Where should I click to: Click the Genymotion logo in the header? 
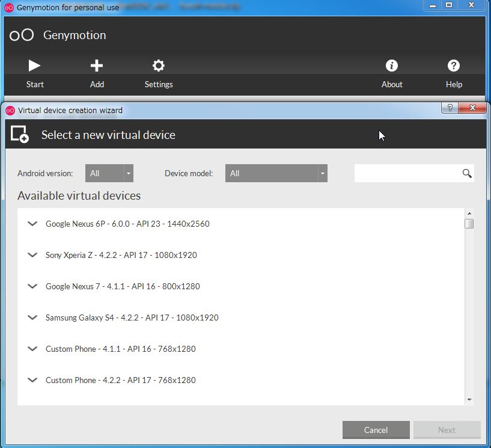tap(22, 35)
